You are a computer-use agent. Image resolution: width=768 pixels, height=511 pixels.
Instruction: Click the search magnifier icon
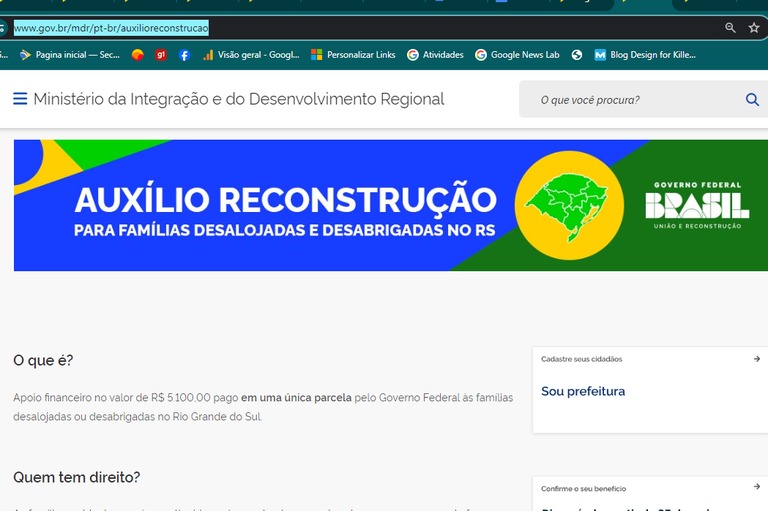pyautogui.click(x=752, y=100)
